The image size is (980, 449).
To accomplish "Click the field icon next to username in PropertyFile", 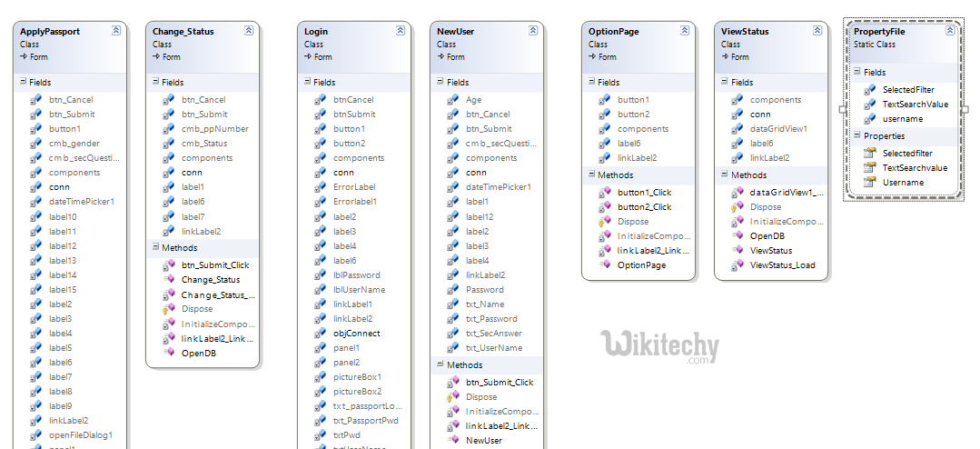I will [869, 119].
